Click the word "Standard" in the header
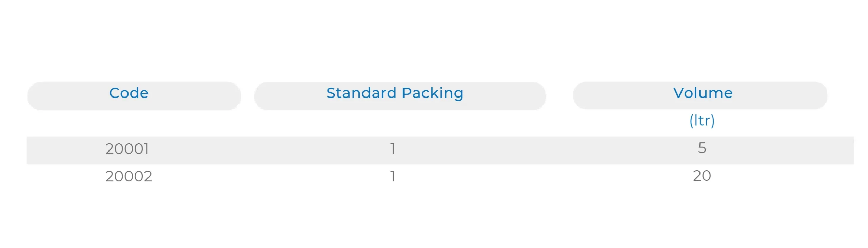Viewport: 868px width, 248px height. coord(361,93)
